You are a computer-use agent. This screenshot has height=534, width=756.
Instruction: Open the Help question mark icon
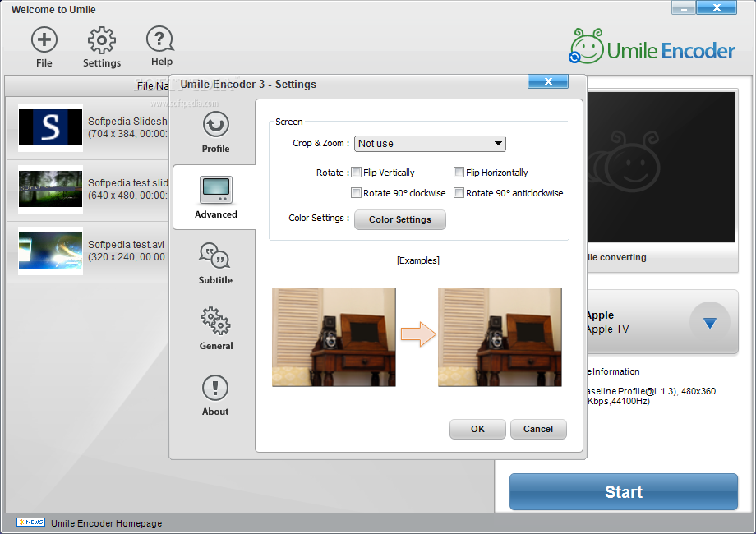160,39
